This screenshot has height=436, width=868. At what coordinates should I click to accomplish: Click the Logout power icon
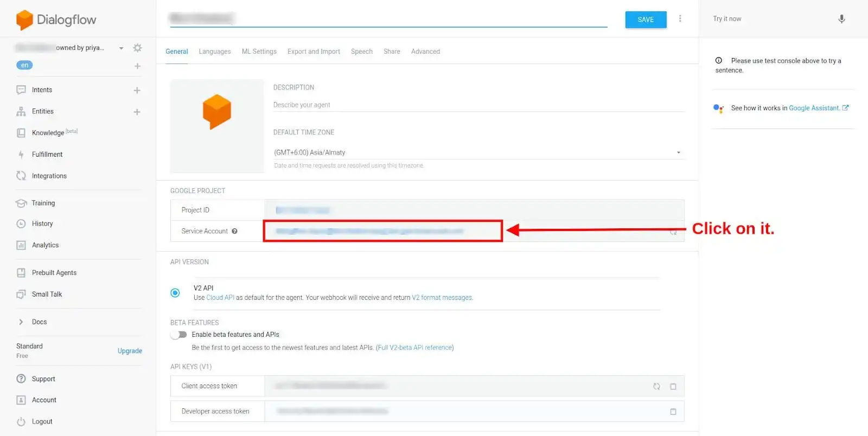(x=21, y=421)
